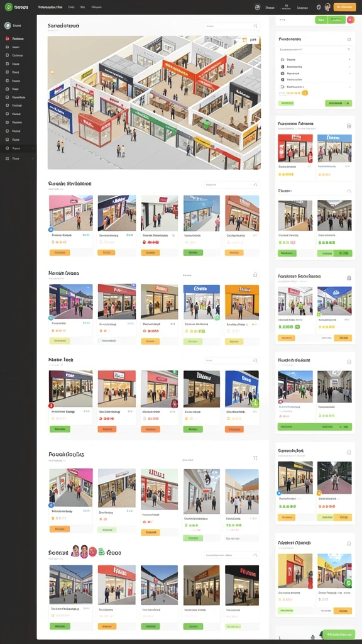Click the home icon in right list card header
Image resolution: width=362 pixels, height=644 pixels.
[349, 40]
